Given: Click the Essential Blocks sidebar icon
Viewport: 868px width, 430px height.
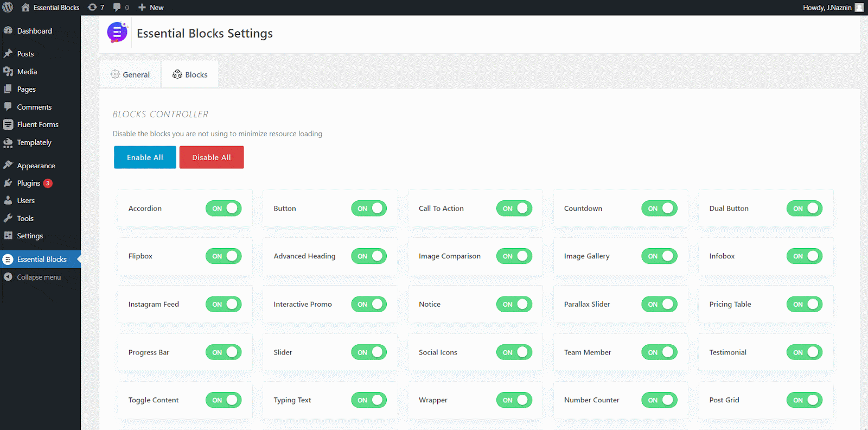Looking at the screenshot, I should click(8, 260).
